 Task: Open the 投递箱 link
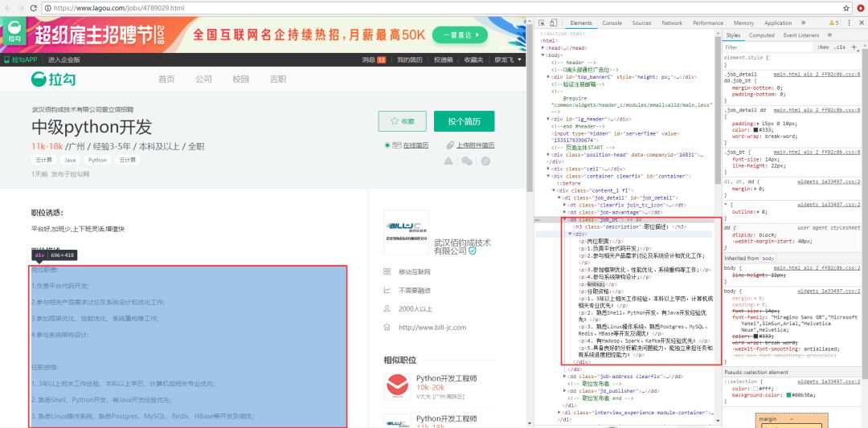click(x=443, y=59)
